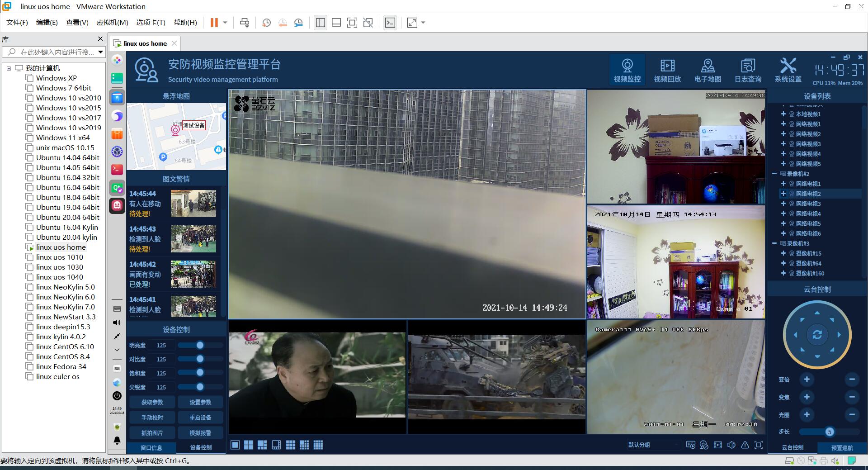Viewport: 868px width, 470px height.
Task: Click the 获取参数 button
Action: tap(152, 402)
